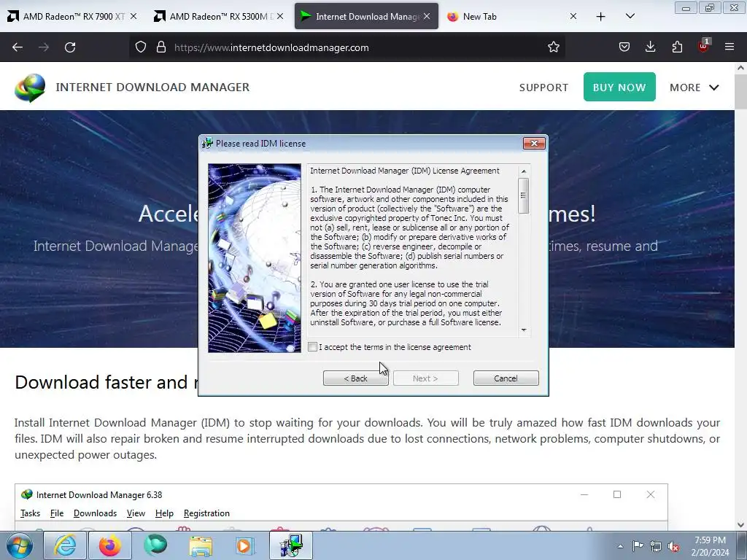Click the Back button in IDM installer
The height and width of the screenshot is (560, 747).
click(x=355, y=378)
